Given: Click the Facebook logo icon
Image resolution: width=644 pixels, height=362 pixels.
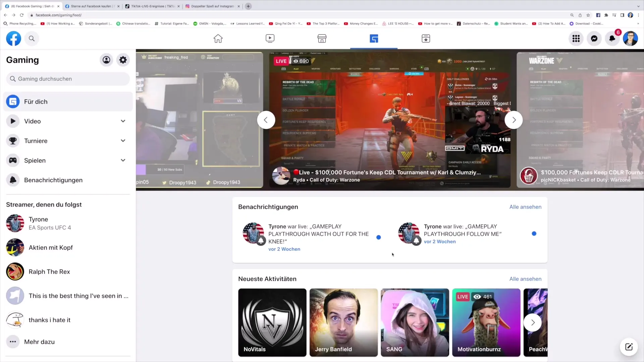Looking at the screenshot, I should 13,39.
